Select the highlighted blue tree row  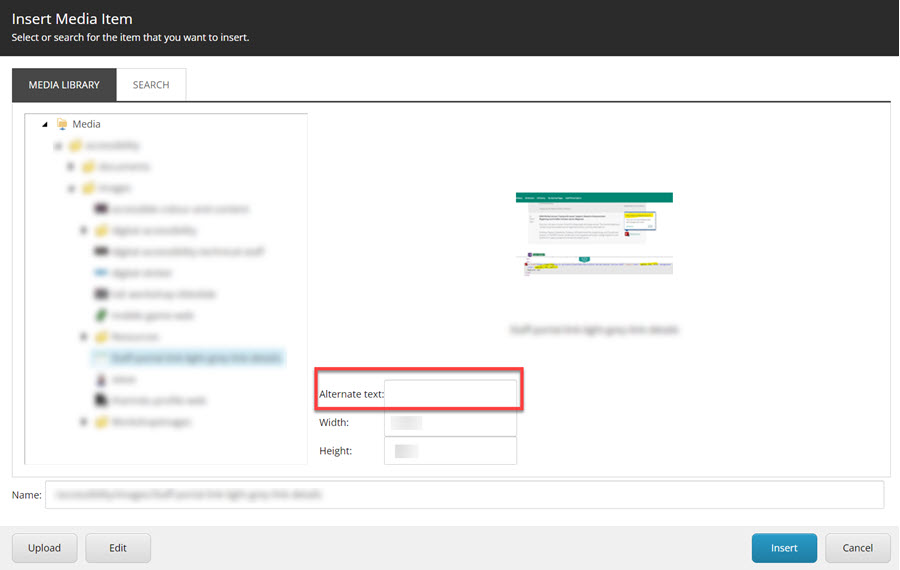tap(188, 358)
